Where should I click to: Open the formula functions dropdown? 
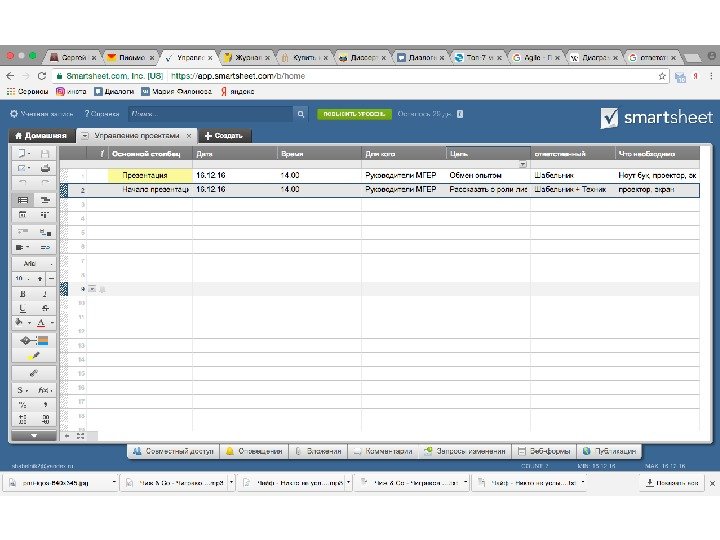45,390
